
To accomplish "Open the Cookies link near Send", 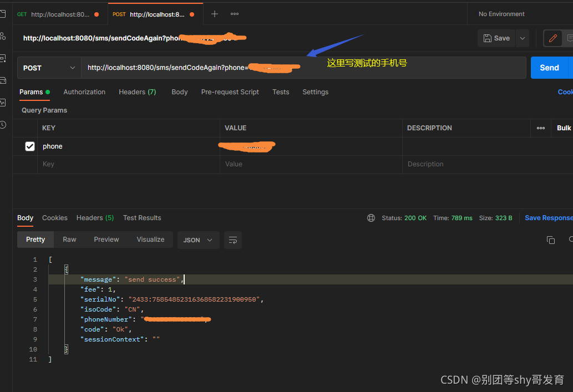I will coord(565,92).
